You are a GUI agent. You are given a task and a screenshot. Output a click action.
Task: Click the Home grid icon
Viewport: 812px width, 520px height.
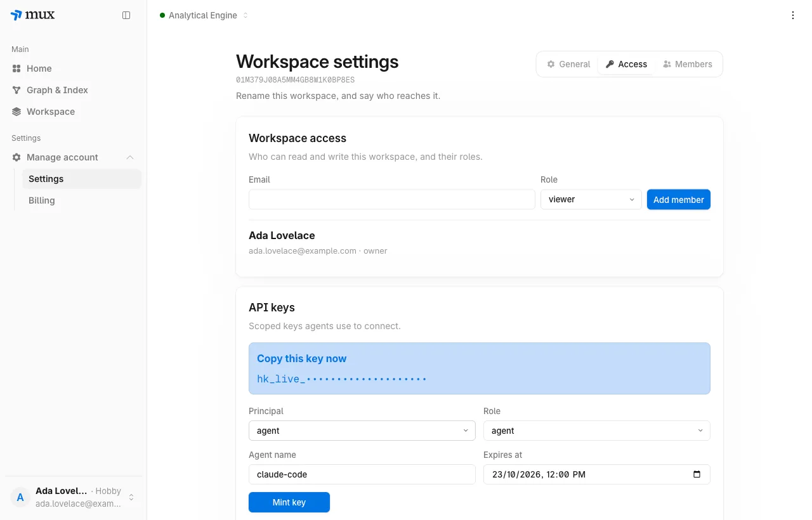tap(16, 68)
